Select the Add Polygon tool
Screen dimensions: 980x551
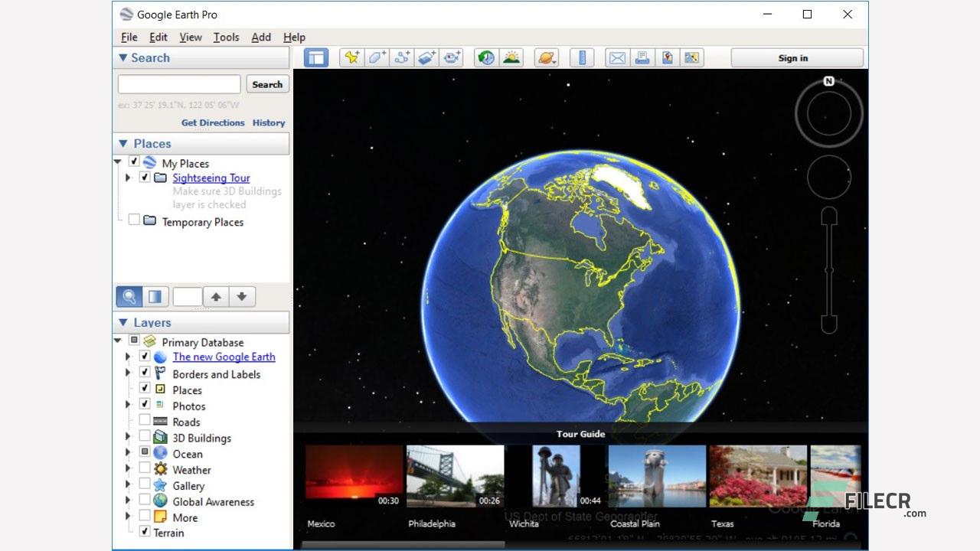(x=377, y=57)
